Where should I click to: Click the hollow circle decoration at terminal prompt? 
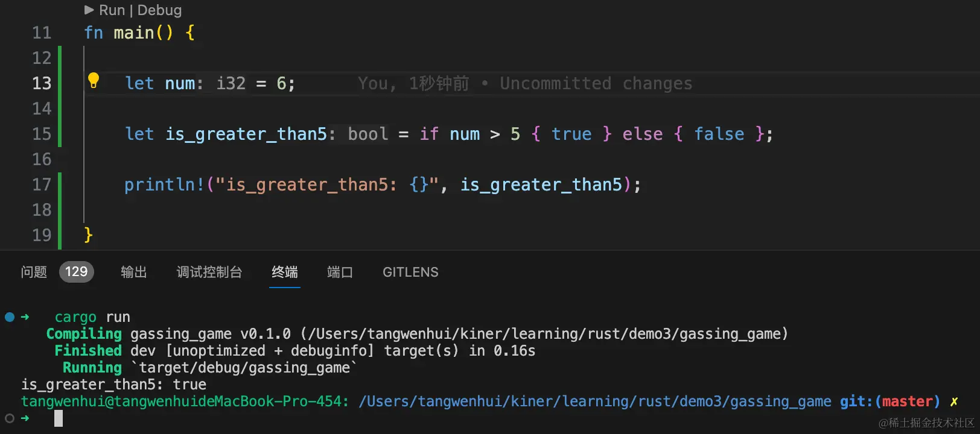point(10,418)
